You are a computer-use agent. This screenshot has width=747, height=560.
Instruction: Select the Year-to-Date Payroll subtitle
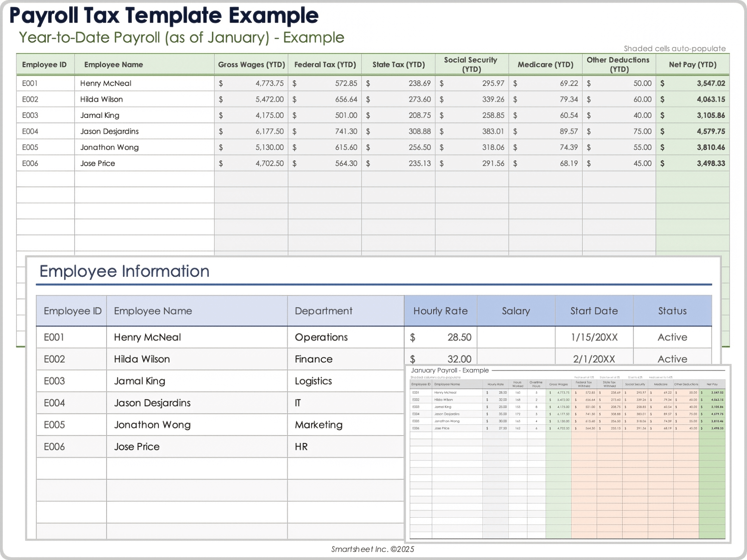[181, 37]
